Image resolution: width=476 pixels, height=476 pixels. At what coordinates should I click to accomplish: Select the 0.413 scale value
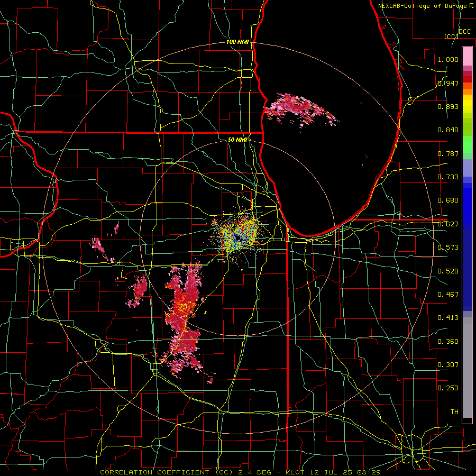coord(448,318)
